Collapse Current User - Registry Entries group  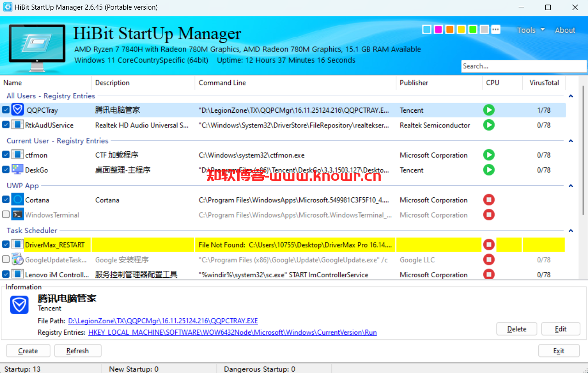pos(571,141)
